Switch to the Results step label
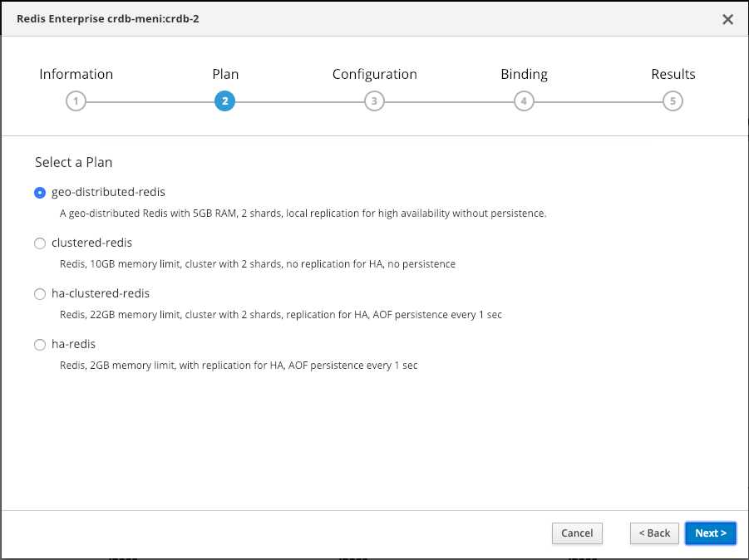 [x=673, y=75]
